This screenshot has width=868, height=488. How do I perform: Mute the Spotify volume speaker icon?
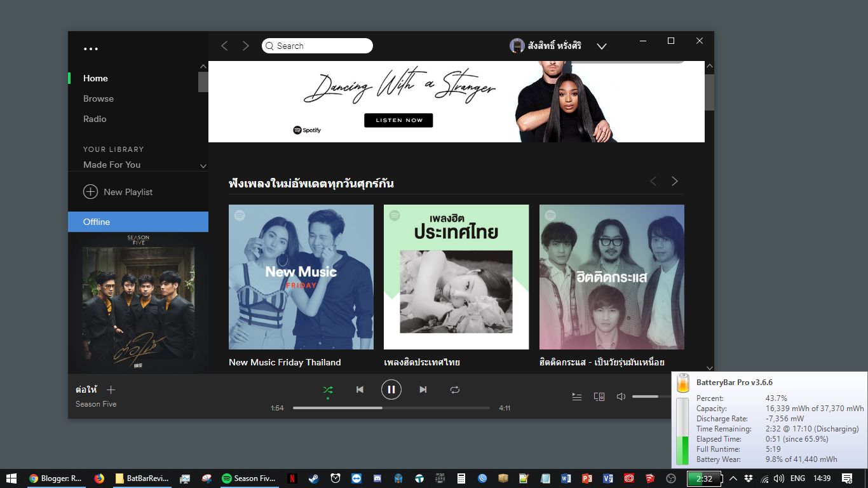click(x=621, y=396)
